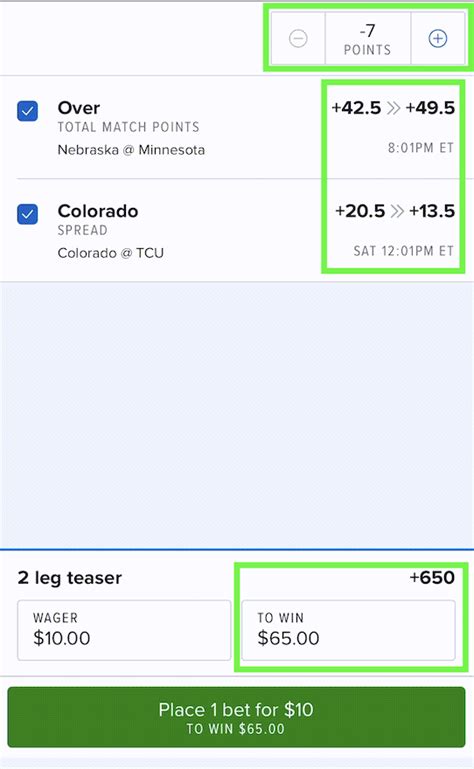Select the Colorado @ TCU matchup text
This screenshot has width=474, height=769.
[x=110, y=253]
